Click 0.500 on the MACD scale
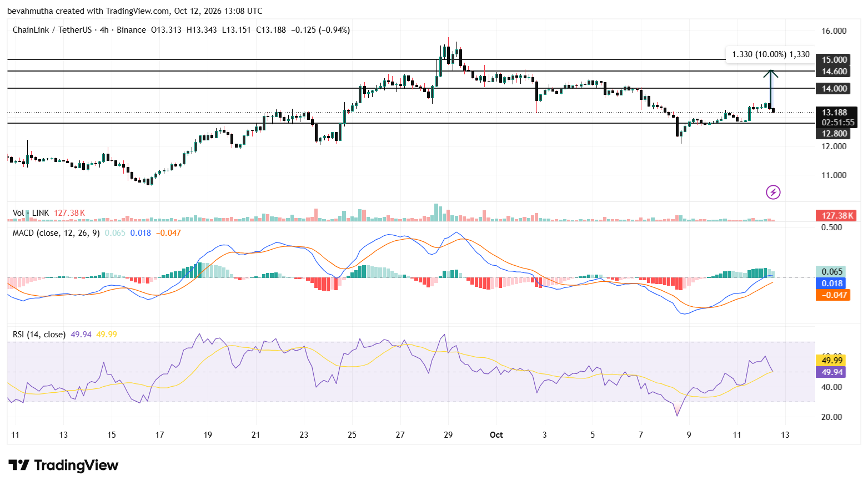The image size is (868, 486). click(x=831, y=227)
